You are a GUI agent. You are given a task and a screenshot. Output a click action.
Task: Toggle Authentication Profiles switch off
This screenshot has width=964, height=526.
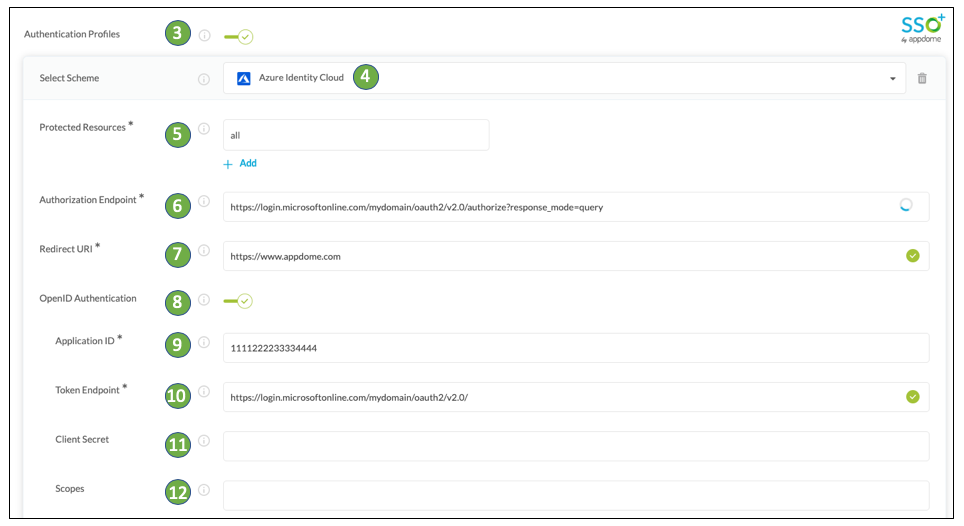point(239,37)
